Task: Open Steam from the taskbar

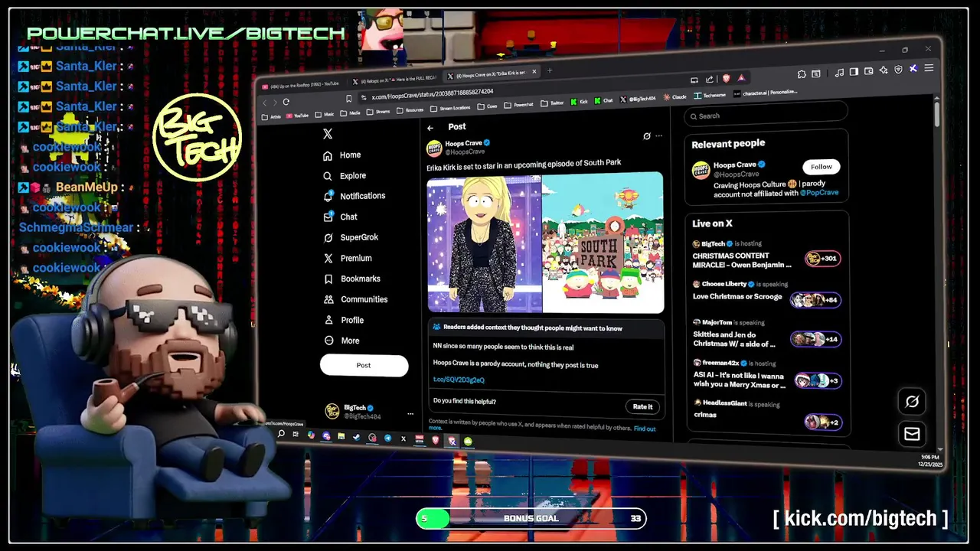Action: [x=357, y=437]
